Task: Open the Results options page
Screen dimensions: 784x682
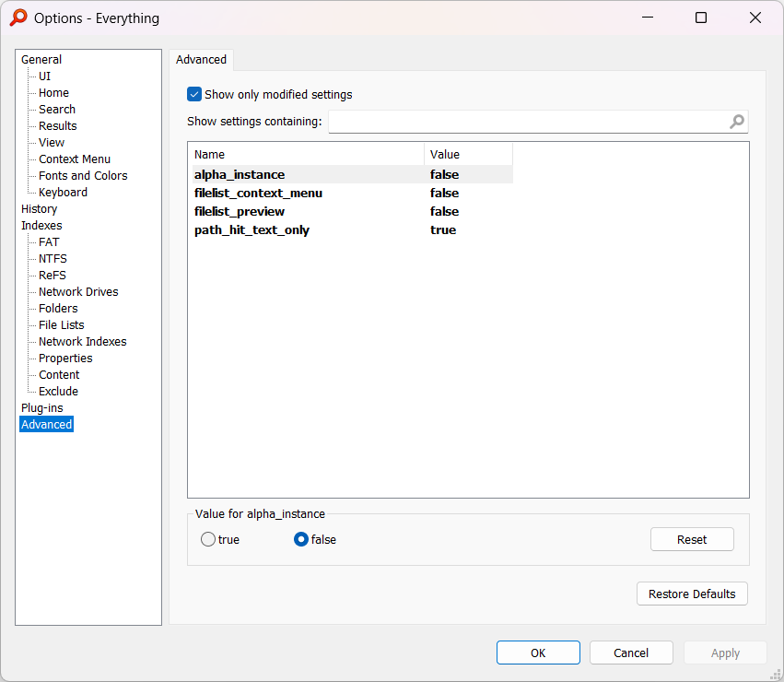Action: [57, 125]
